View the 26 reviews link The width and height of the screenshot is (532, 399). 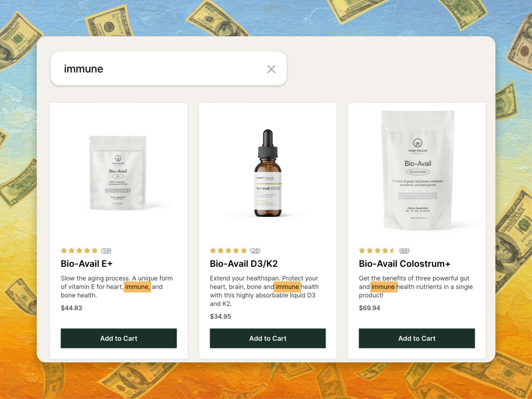point(255,250)
